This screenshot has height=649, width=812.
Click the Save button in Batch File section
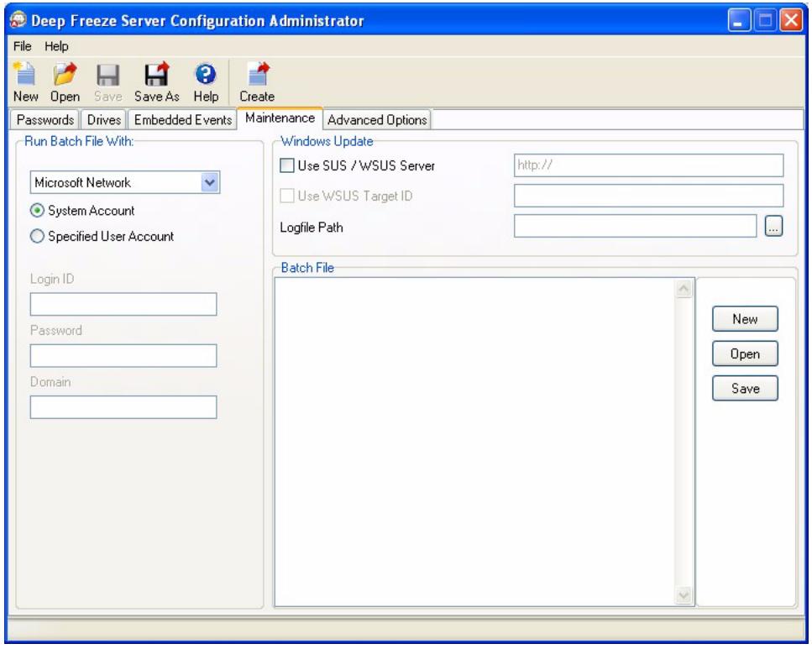[x=745, y=389]
